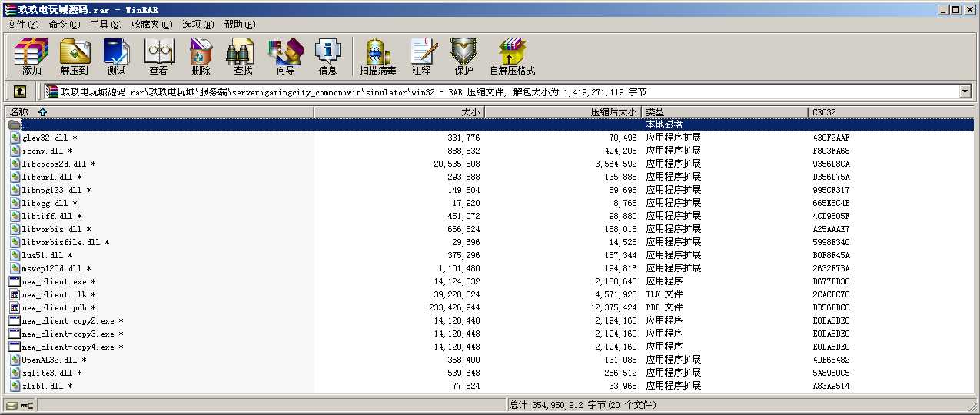Click the WinRAR title bar icon
Image resolution: width=980 pixels, height=415 pixels.
(x=9, y=9)
